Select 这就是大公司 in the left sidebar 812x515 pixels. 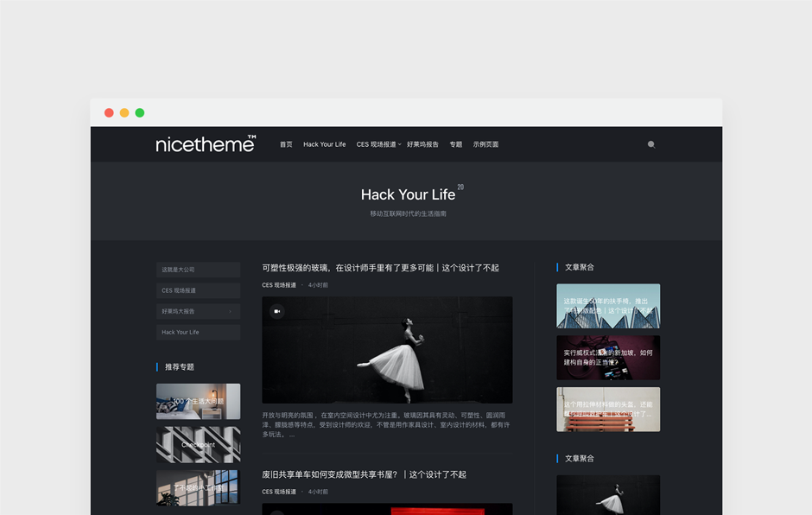coord(198,269)
